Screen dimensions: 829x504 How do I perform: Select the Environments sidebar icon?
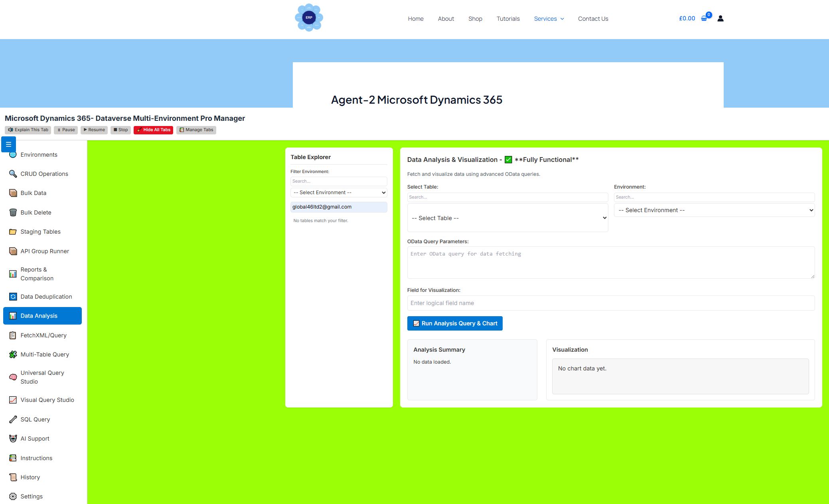click(13, 154)
